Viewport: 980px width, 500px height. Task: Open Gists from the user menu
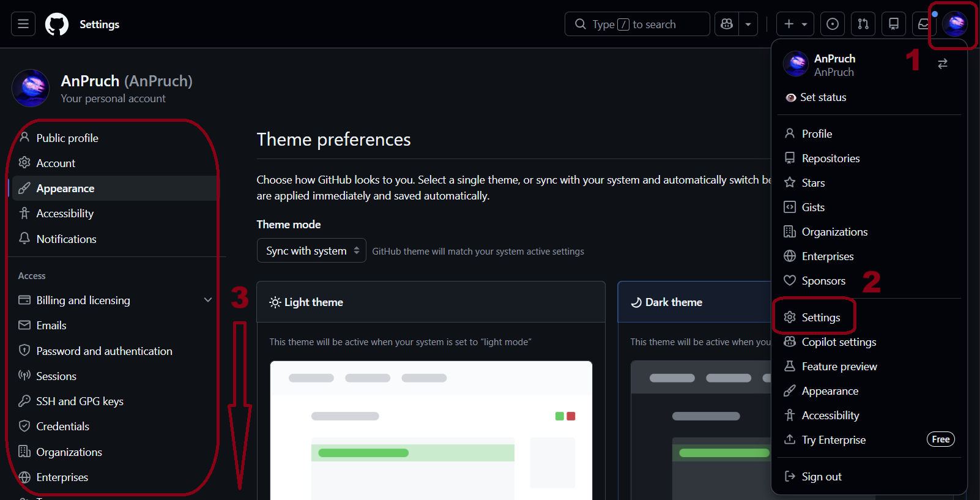tap(869, 207)
